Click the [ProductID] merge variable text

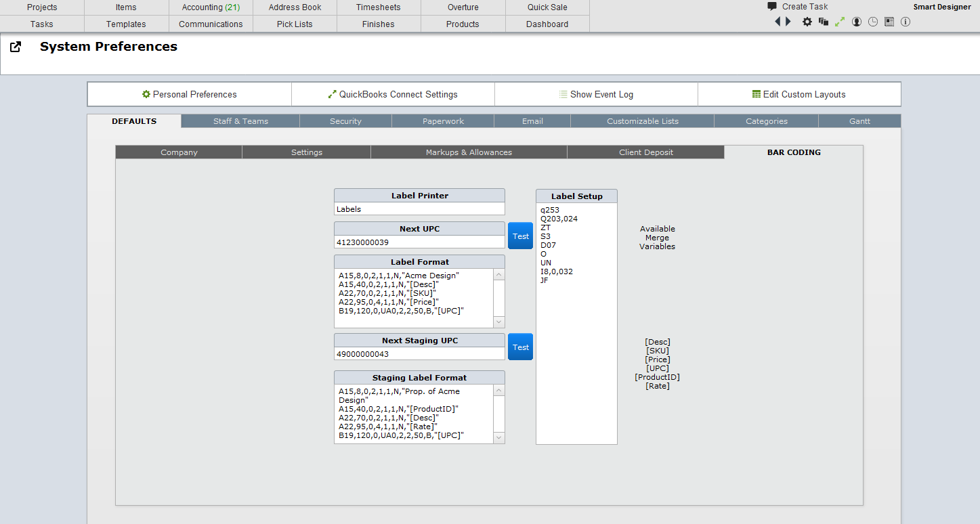coord(658,377)
